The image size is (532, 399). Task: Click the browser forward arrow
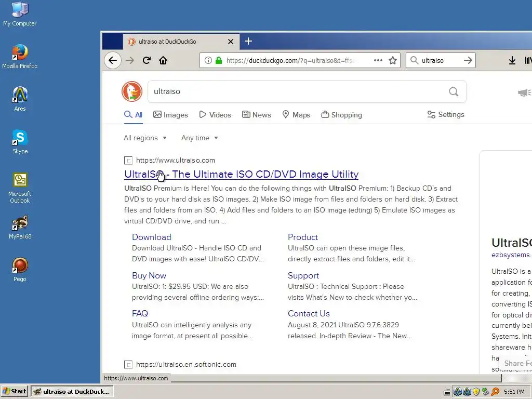coord(130,60)
